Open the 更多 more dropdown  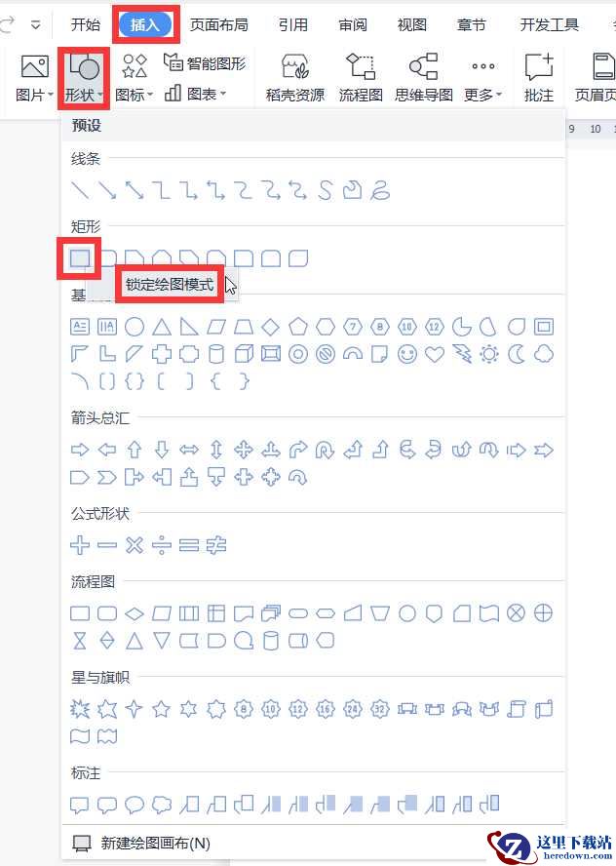coord(483,78)
